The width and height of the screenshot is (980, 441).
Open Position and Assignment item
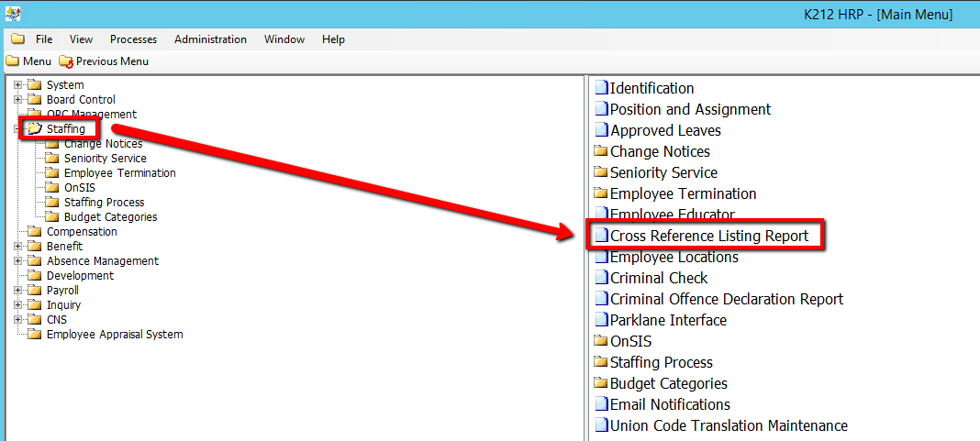pos(690,109)
